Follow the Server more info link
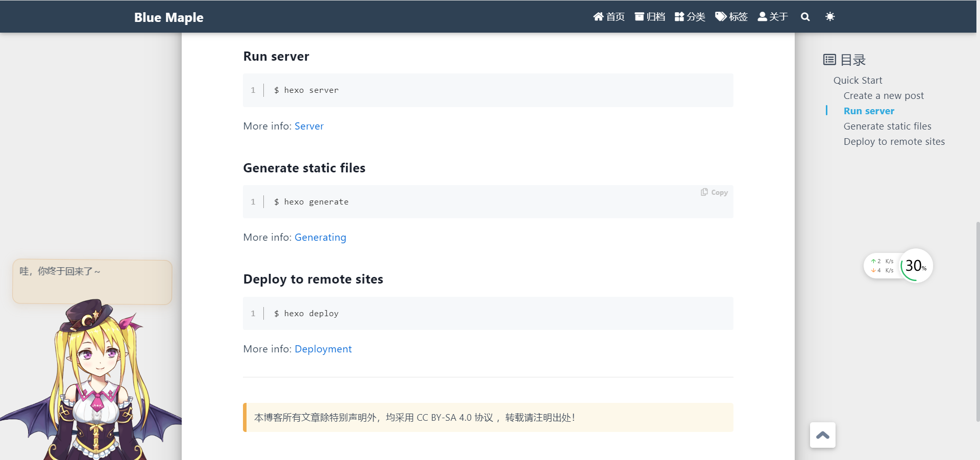This screenshot has width=980, height=460. tap(309, 126)
